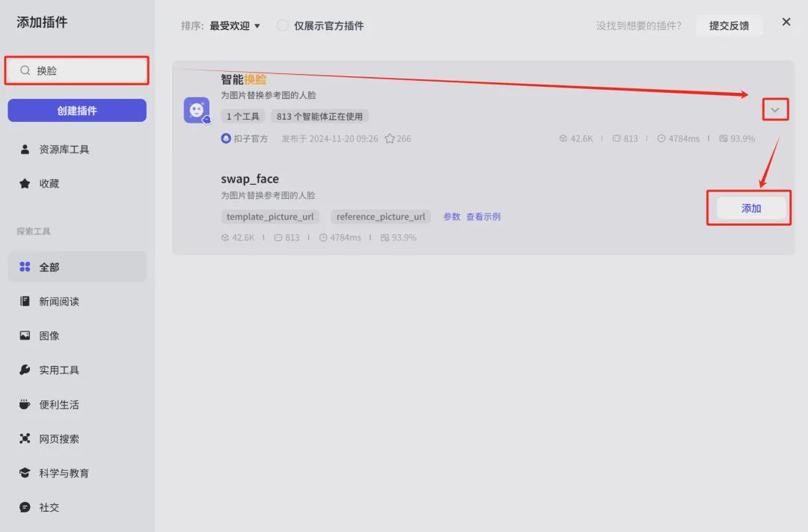Click the 创建插件 button
808x532 pixels.
pos(76,110)
